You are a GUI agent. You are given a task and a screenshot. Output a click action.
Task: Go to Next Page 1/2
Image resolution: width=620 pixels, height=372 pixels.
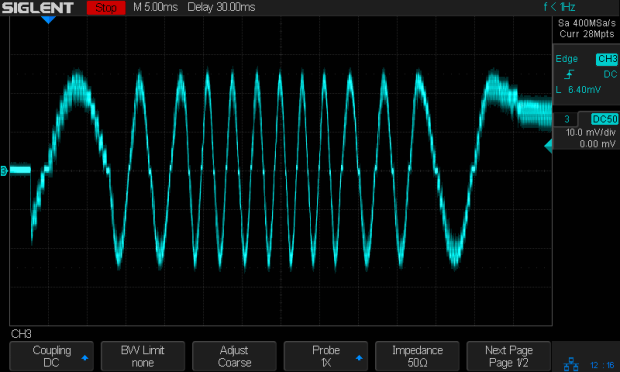click(508, 356)
